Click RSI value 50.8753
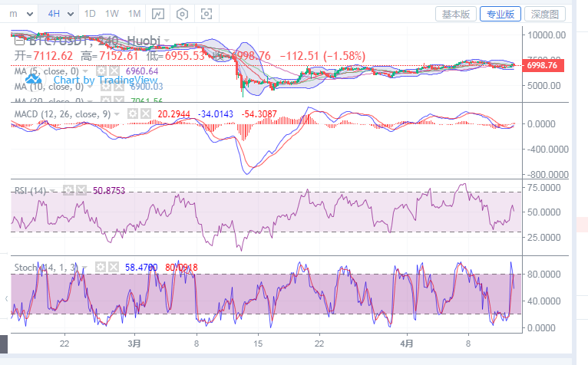 [109, 191]
